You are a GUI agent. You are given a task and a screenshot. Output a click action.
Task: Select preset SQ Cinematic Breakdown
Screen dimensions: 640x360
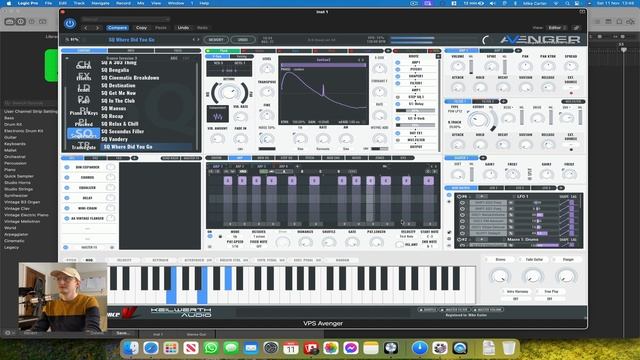tap(130, 78)
